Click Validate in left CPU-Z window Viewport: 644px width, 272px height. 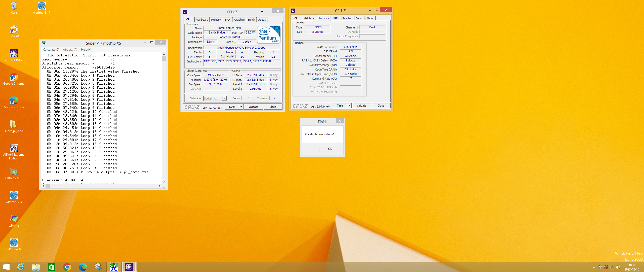(253, 107)
